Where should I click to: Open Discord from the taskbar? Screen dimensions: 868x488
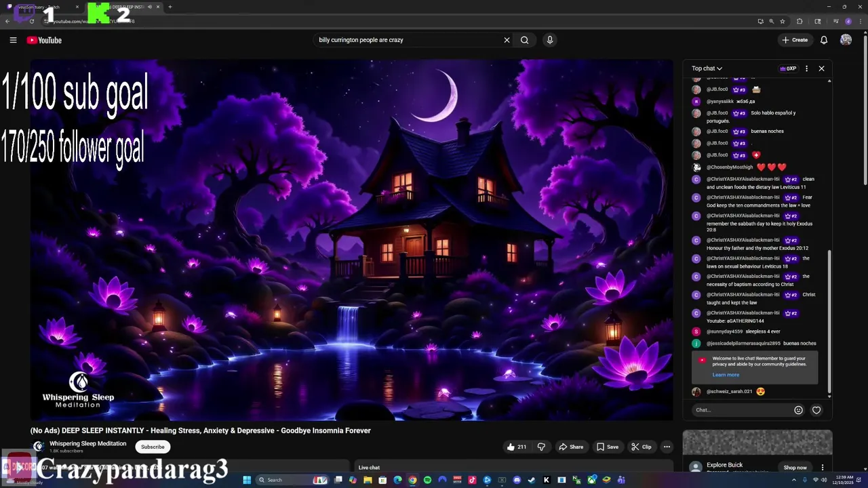pyautogui.click(x=517, y=480)
